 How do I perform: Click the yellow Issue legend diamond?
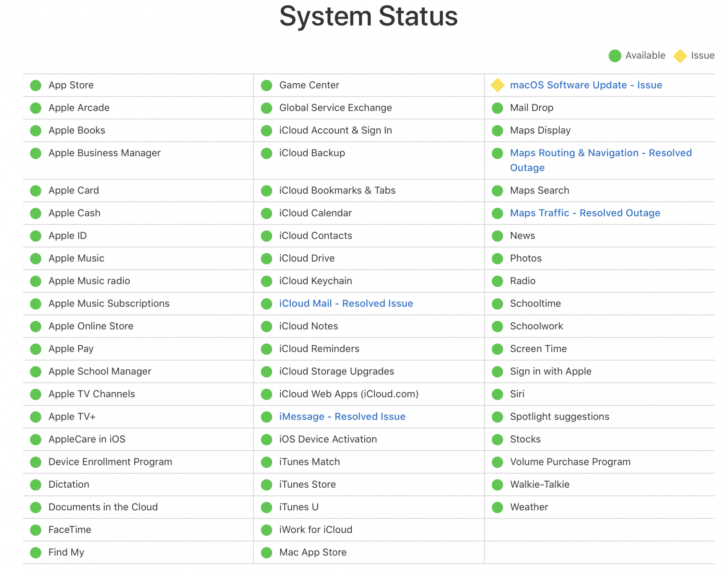click(x=680, y=56)
